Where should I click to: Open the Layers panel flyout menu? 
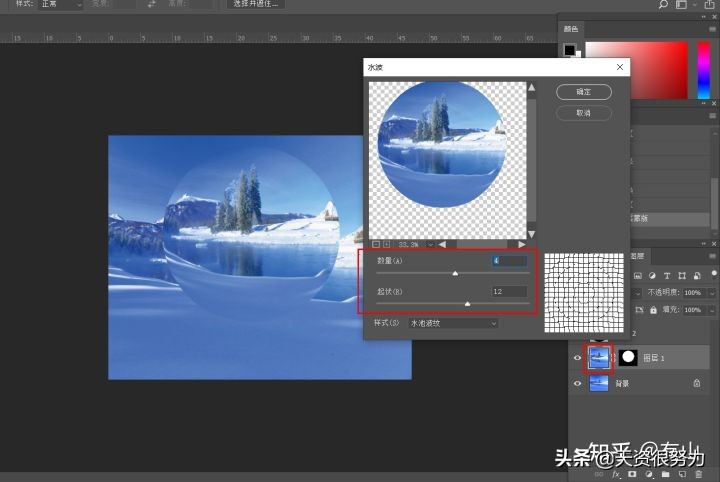point(712,256)
